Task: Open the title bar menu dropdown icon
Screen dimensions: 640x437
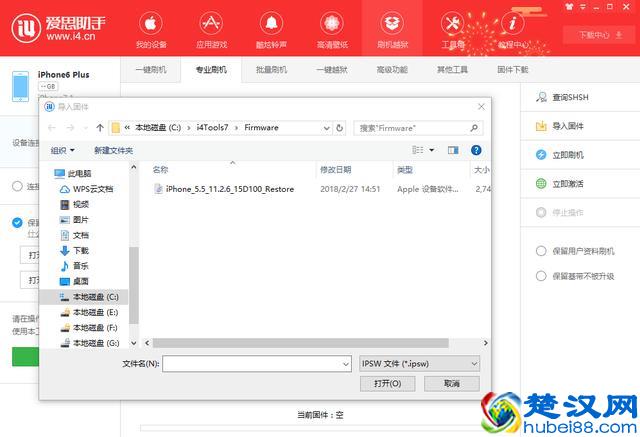Action: coord(582,7)
